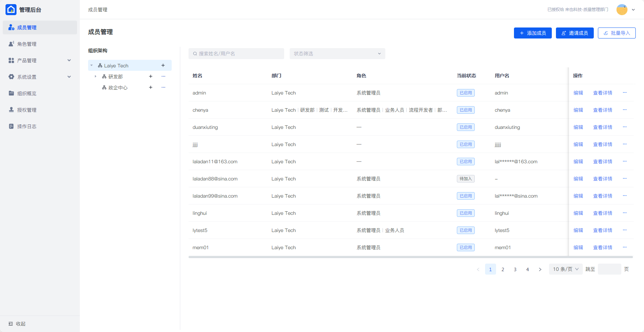644x332 pixels.
Task: Collapse the sidebar with 收起
Action: point(17,324)
